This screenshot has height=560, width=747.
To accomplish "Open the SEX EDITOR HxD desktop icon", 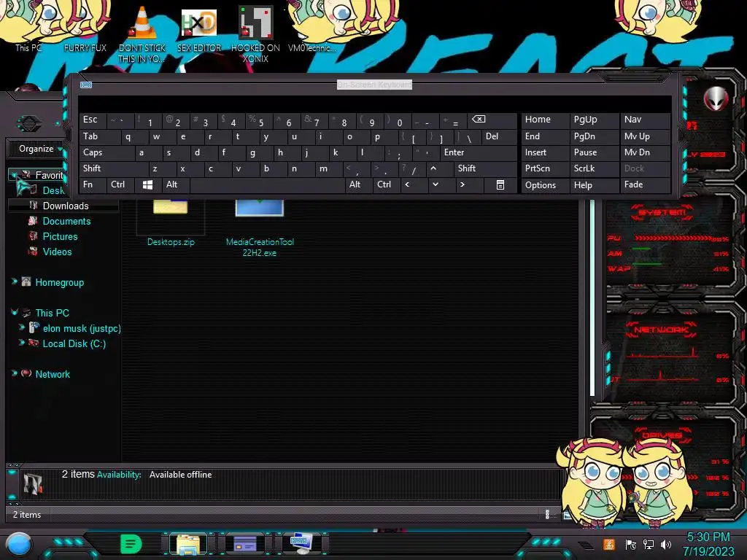I will [x=199, y=29].
